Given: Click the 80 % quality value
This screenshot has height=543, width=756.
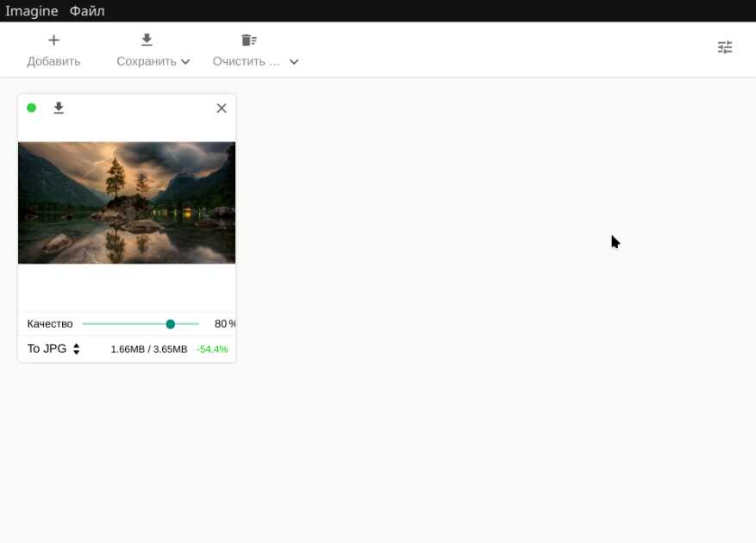Looking at the screenshot, I should pyautogui.click(x=225, y=324).
